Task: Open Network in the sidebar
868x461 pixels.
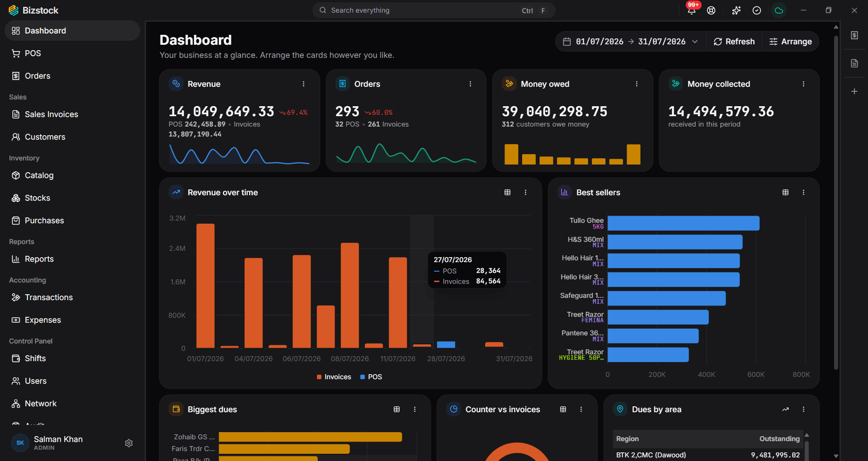Action: [72, 404]
